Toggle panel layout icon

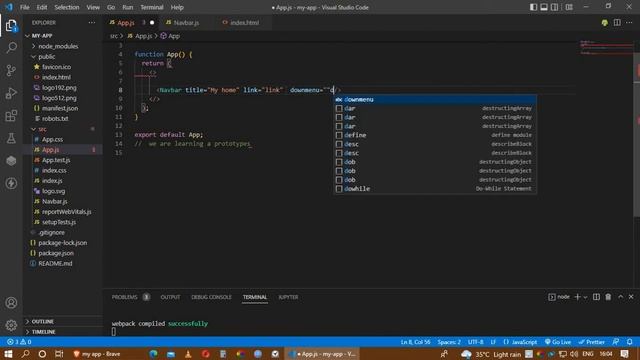coord(544,7)
